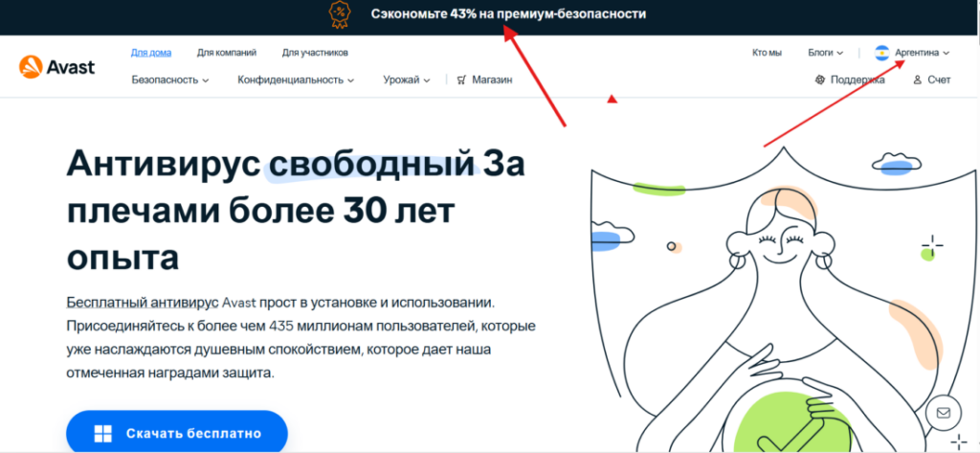The height and width of the screenshot is (453, 980).
Task: Open the Кто мы link
Action: pyautogui.click(x=767, y=54)
